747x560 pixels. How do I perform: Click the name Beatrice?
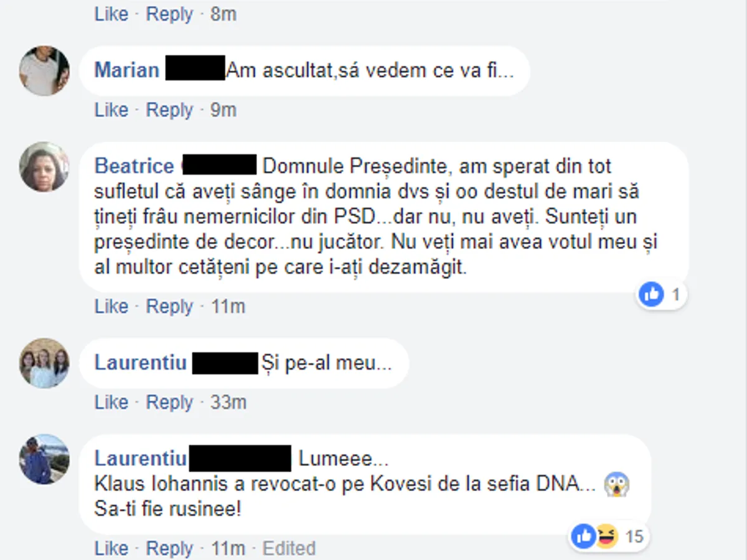[x=134, y=166]
